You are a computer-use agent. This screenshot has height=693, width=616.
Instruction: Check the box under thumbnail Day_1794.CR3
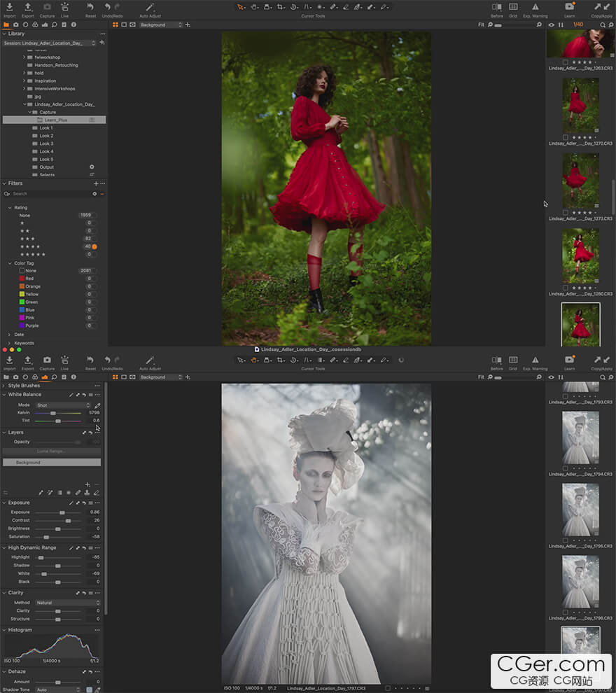pos(565,468)
